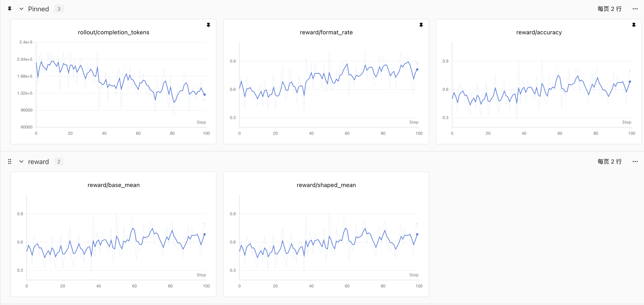Open the Pinned section's three-dot menu

635,9
